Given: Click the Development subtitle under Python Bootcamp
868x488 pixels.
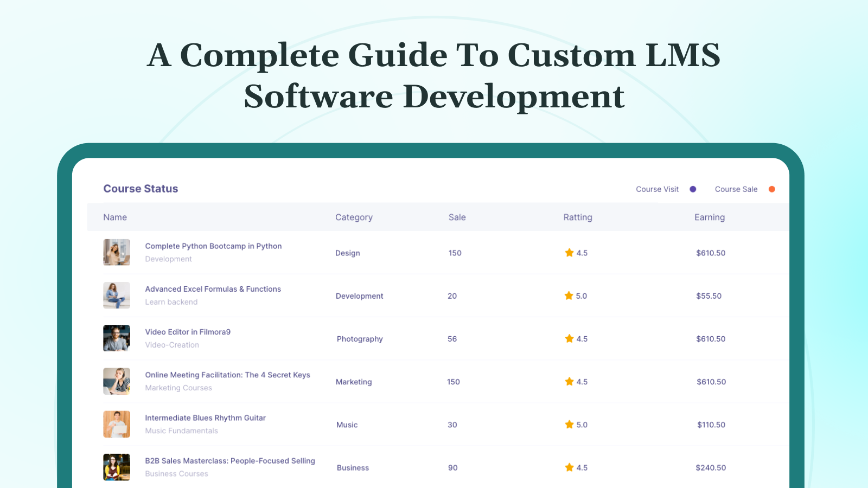Looking at the screenshot, I should [168, 259].
